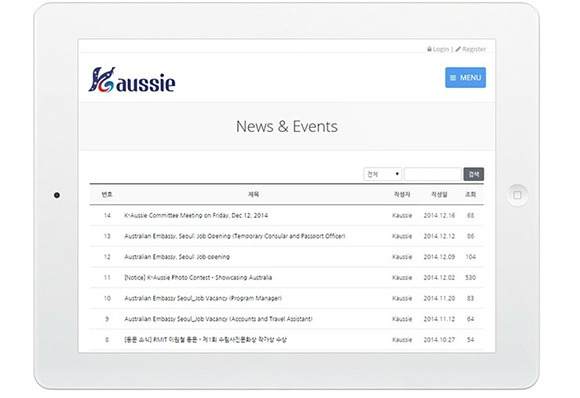
Task: Open Australian Embassy Seoul Job opening post number 12
Action: pyautogui.click(x=177, y=257)
